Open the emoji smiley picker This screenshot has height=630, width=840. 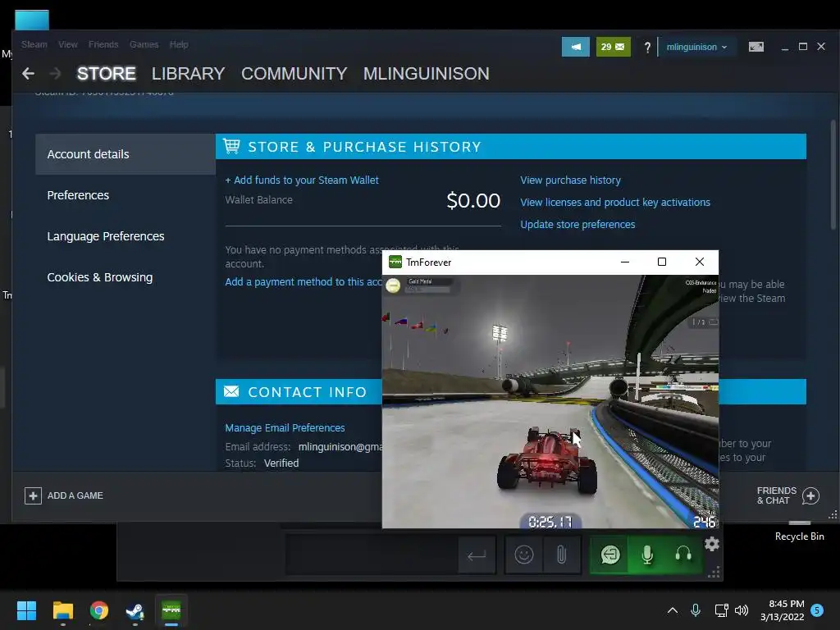pyautogui.click(x=524, y=555)
